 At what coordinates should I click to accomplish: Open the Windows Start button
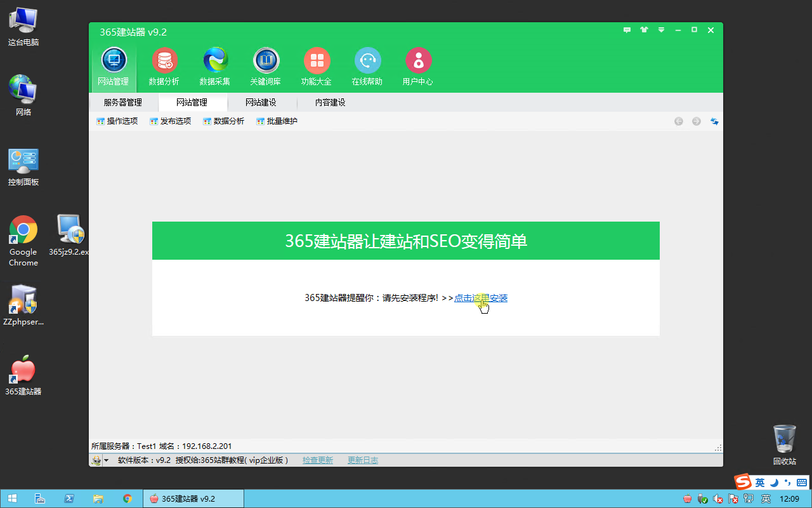pos(12,498)
